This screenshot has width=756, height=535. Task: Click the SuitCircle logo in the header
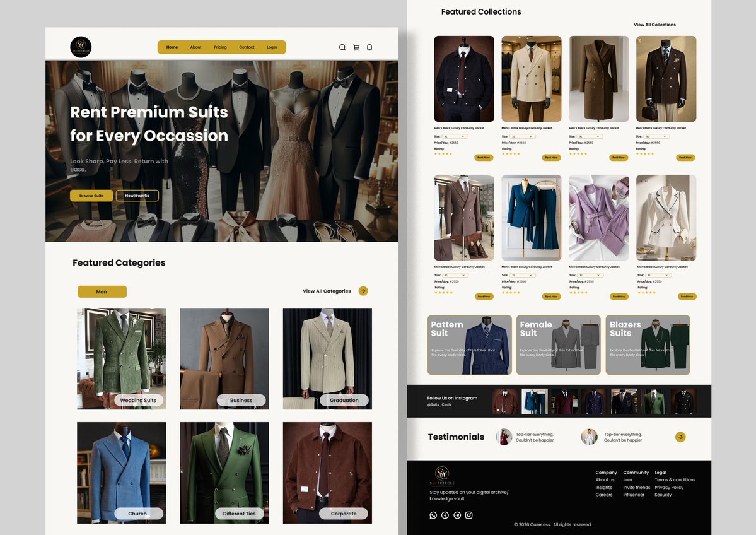tap(81, 47)
